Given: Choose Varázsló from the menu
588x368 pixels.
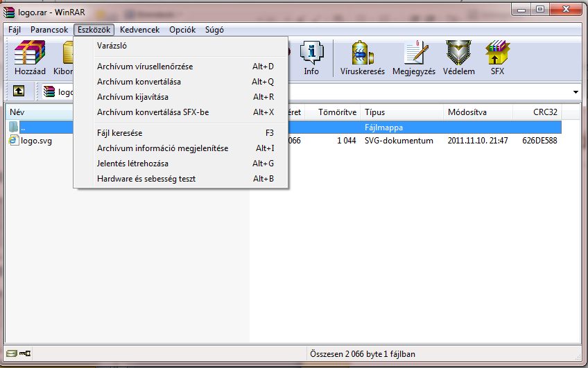Looking at the screenshot, I should click(182, 46).
